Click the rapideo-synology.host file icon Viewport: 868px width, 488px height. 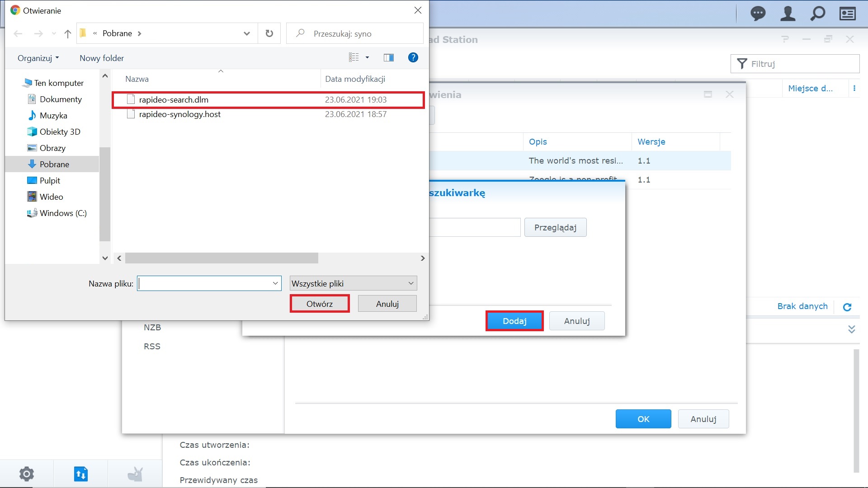coord(131,114)
